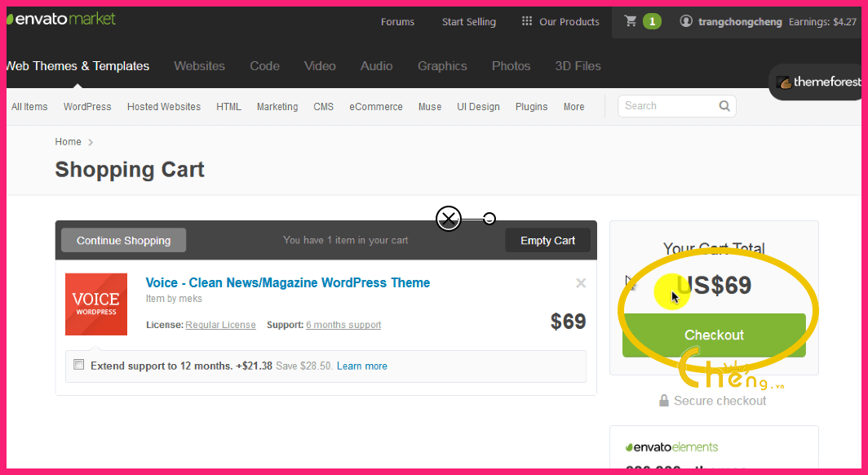Click the search magnifier icon

point(724,106)
